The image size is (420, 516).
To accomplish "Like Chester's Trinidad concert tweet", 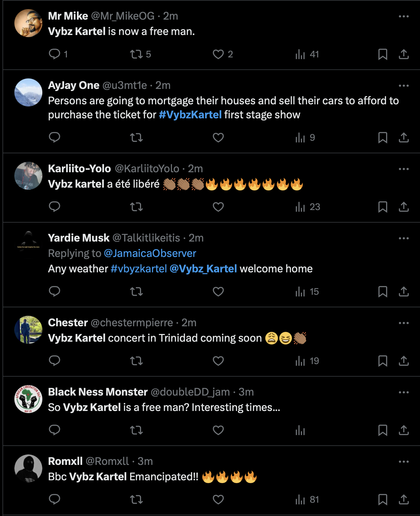I will (x=218, y=361).
